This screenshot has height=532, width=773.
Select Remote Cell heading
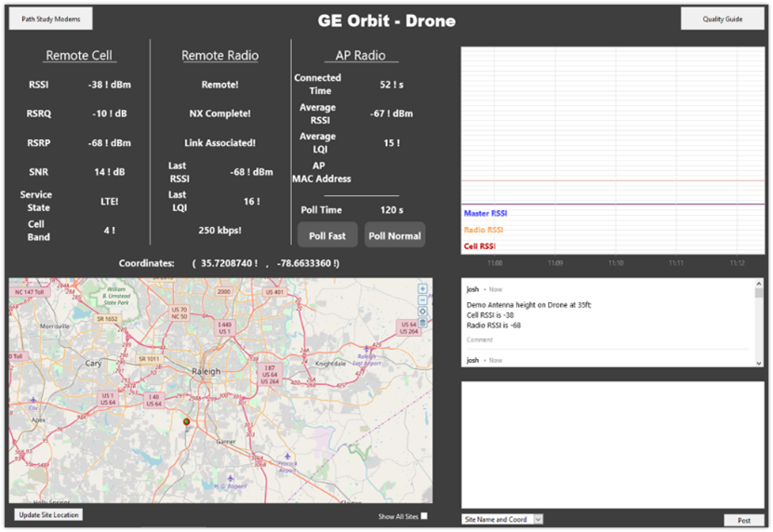point(79,55)
